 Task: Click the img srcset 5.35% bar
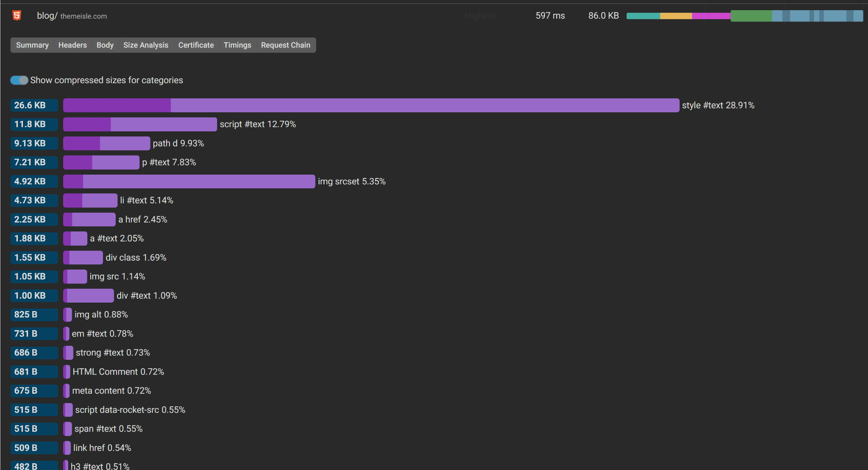[189, 181]
